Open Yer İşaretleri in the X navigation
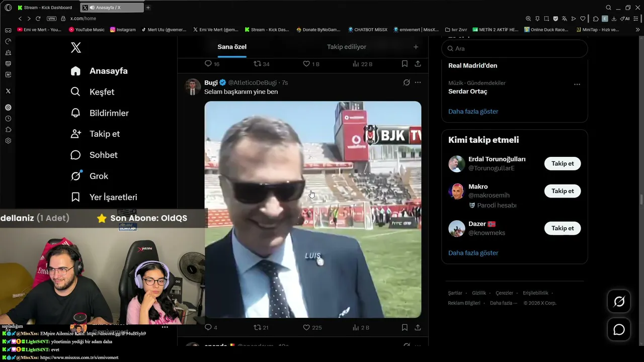The height and width of the screenshot is (362, 644). point(104,197)
